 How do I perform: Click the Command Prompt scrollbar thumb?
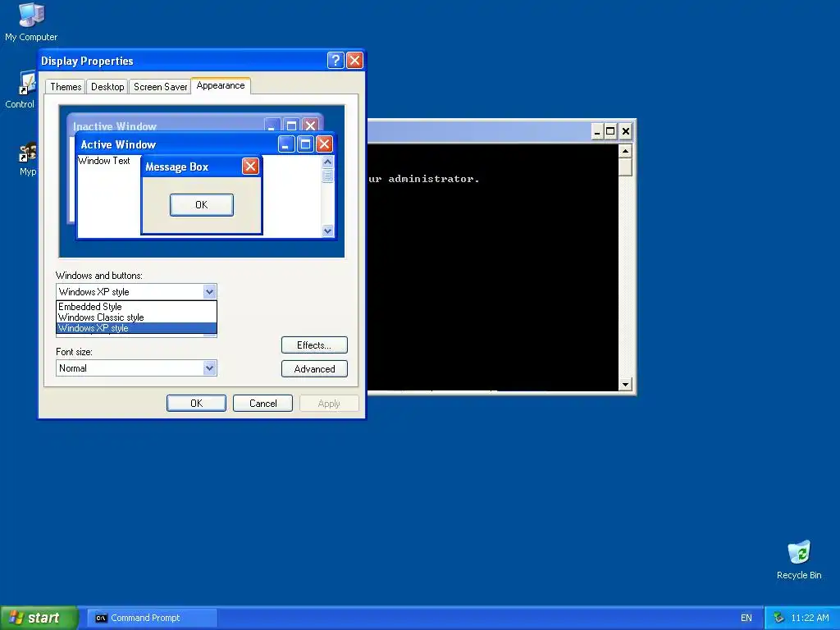[625, 167]
